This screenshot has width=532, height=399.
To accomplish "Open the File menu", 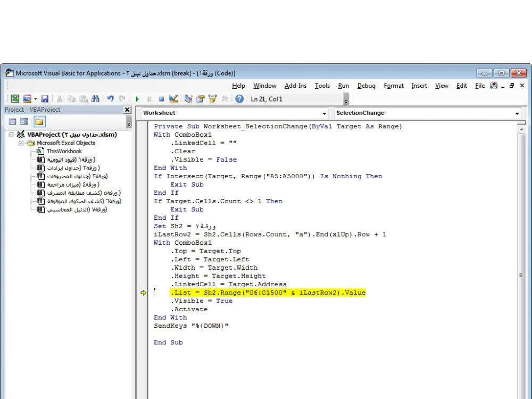I will [480, 86].
